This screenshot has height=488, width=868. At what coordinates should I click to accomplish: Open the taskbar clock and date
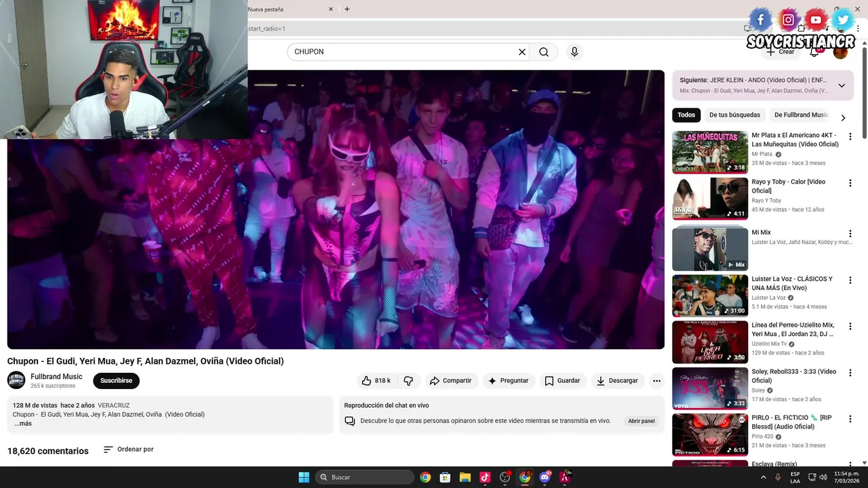click(x=846, y=477)
